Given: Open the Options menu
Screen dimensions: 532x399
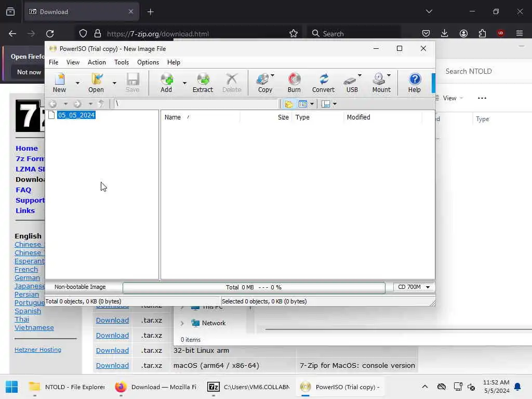Looking at the screenshot, I should [148, 62].
